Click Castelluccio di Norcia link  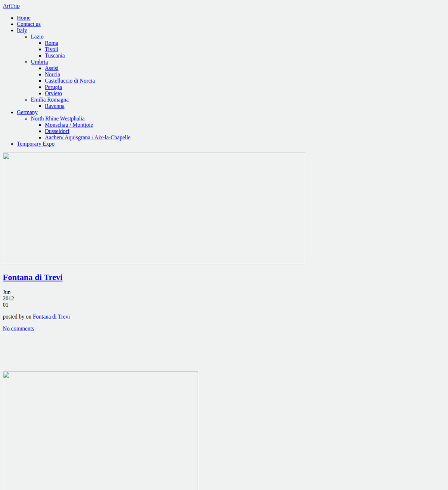coord(70,81)
